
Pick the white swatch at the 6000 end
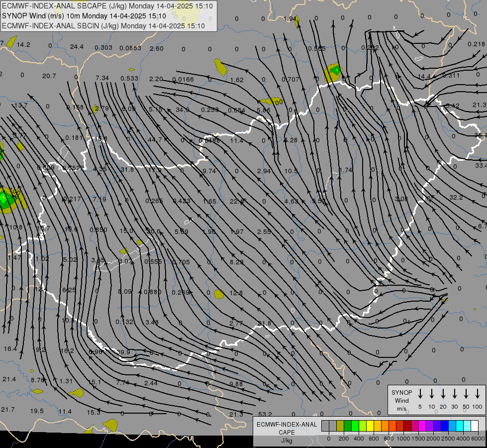[x=474, y=426]
